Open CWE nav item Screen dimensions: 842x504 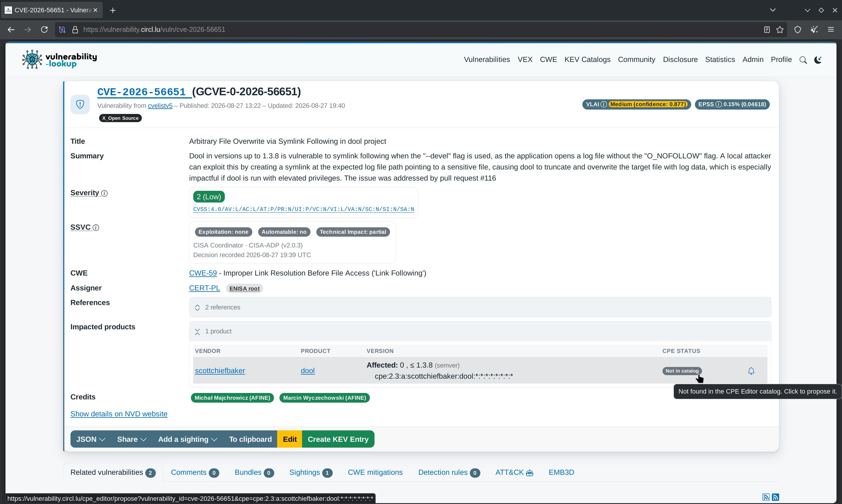[548, 59]
